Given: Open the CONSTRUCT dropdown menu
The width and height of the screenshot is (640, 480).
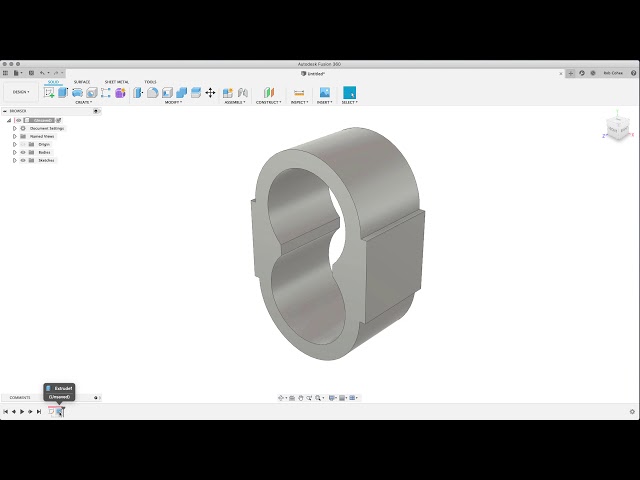Looking at the screenshot, I should tap(269, 102).
